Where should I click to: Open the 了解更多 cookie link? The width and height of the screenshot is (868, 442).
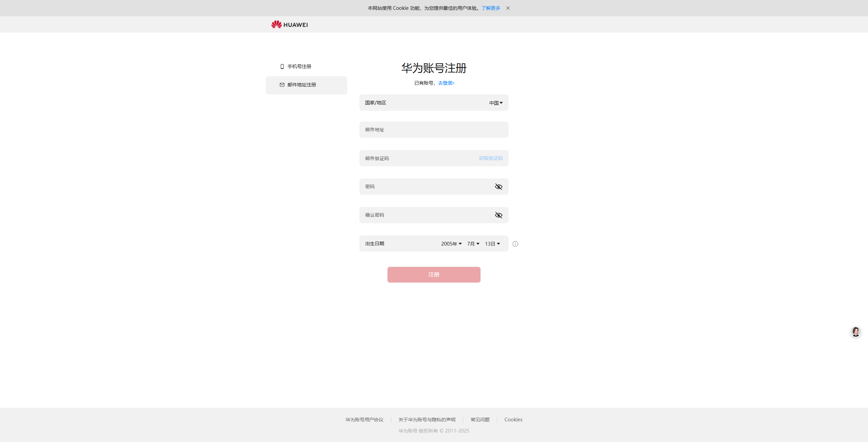point(491,8)
